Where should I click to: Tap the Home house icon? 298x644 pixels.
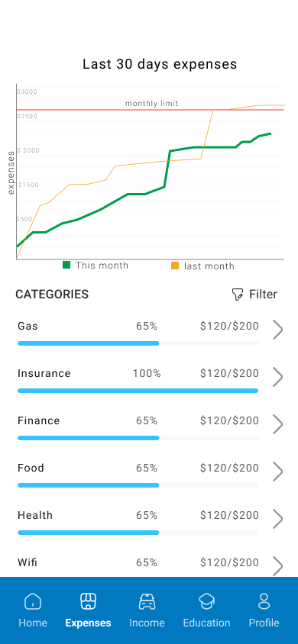[x=33, y=602]
